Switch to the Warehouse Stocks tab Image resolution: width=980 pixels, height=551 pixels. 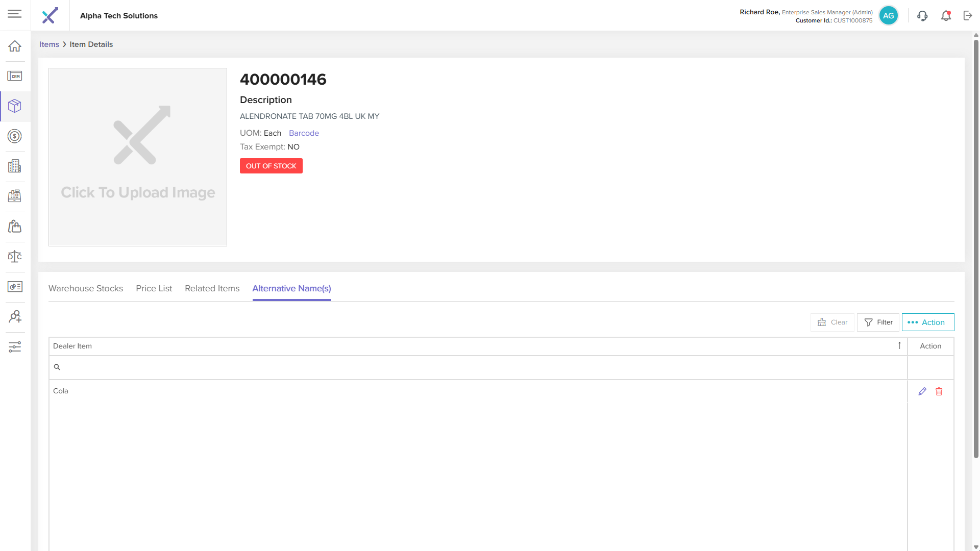click(x=86, y=288)
